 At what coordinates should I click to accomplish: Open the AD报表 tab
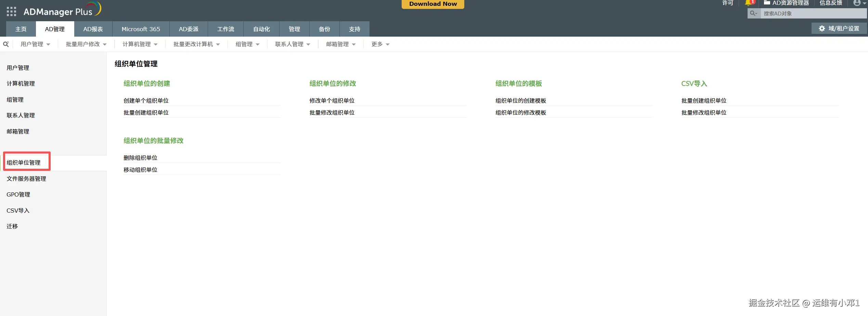coord(93,29)
